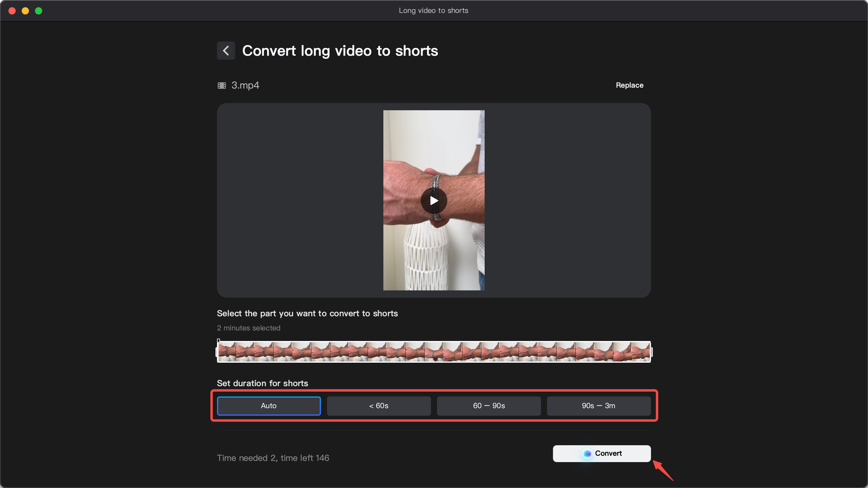Click the play overlay to preview the clip

tap(433, 200)
